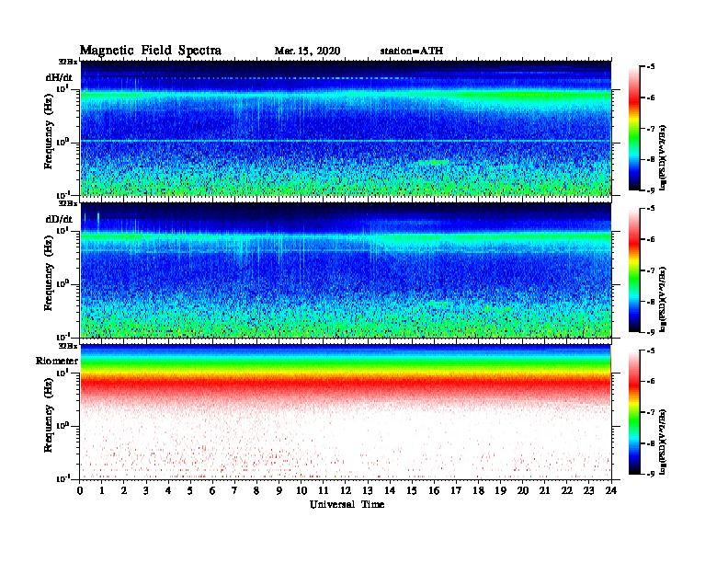The image size is (728, 563).
Task: Click the "32Hz" label atop dH/dt panel
Action: point(68,62)
